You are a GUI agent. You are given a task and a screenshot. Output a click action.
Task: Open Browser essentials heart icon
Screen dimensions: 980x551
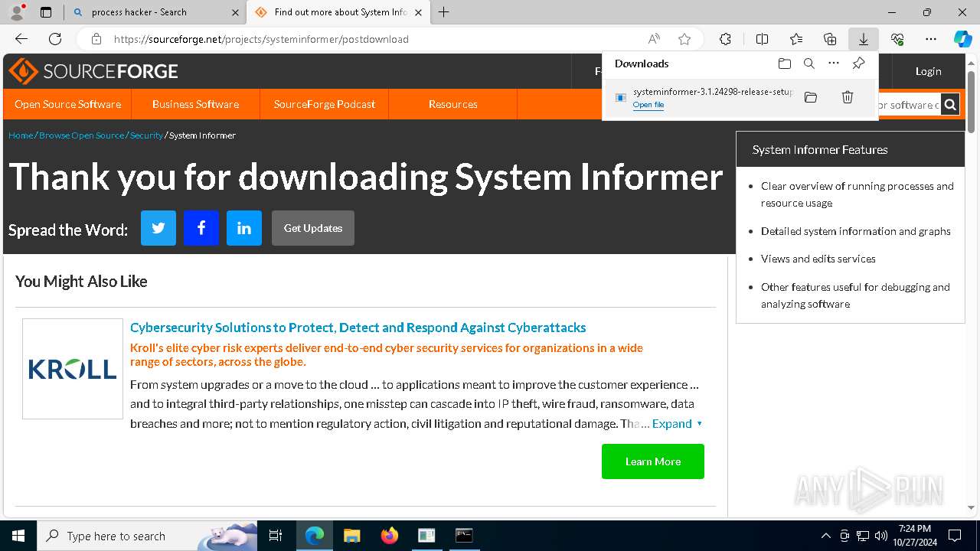click(x=897, y=39)
